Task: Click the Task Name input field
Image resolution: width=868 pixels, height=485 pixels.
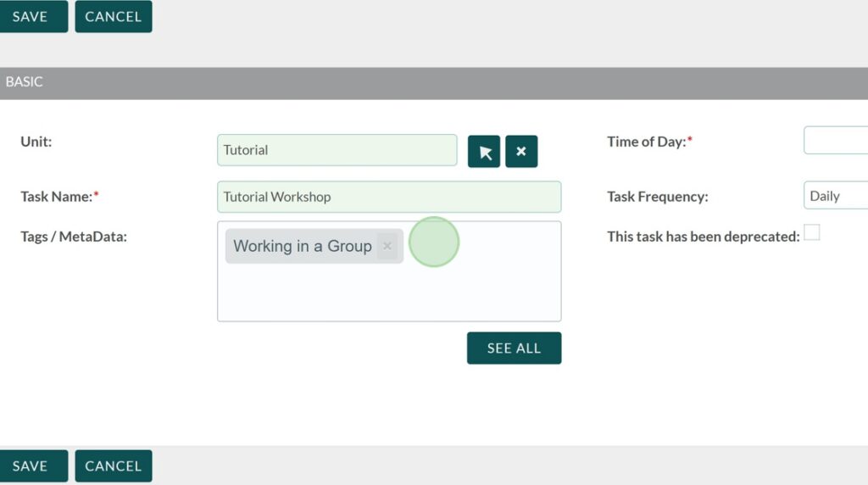Action: [388, 197]
